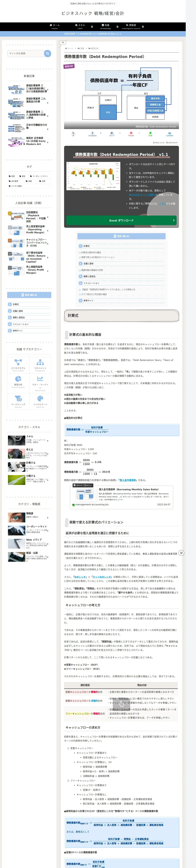Open the リベラルアーツ subcategory icon

point(40,401)
